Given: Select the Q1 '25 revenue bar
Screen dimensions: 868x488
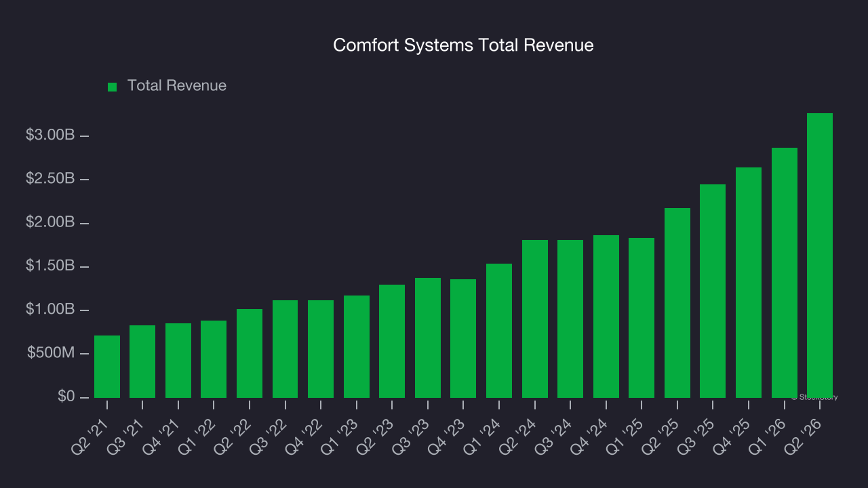Looking at the screenshot, I should [642, 318].
